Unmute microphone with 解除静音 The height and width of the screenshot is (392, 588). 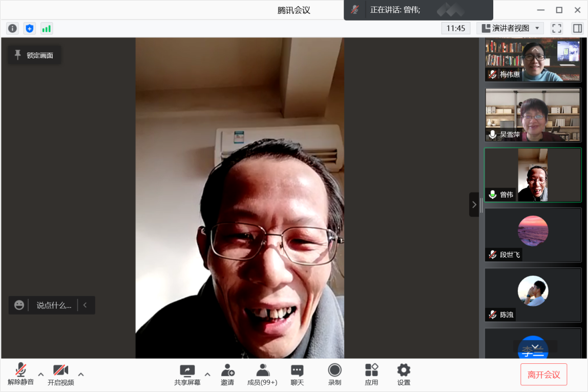pos(20,375)
